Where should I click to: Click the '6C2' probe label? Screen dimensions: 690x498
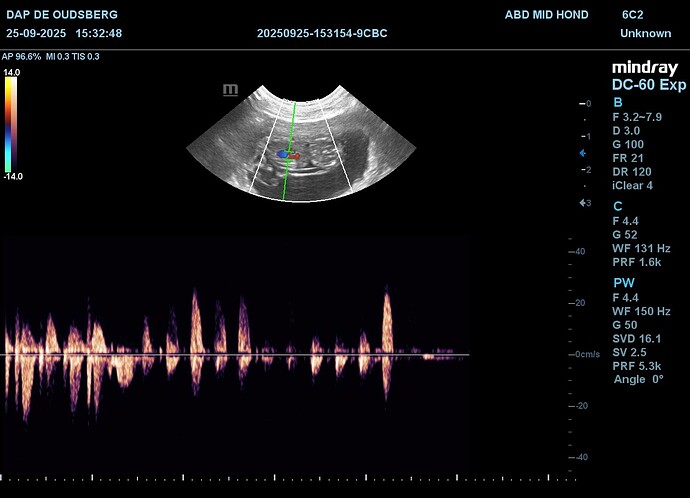[x=632, y=15]
